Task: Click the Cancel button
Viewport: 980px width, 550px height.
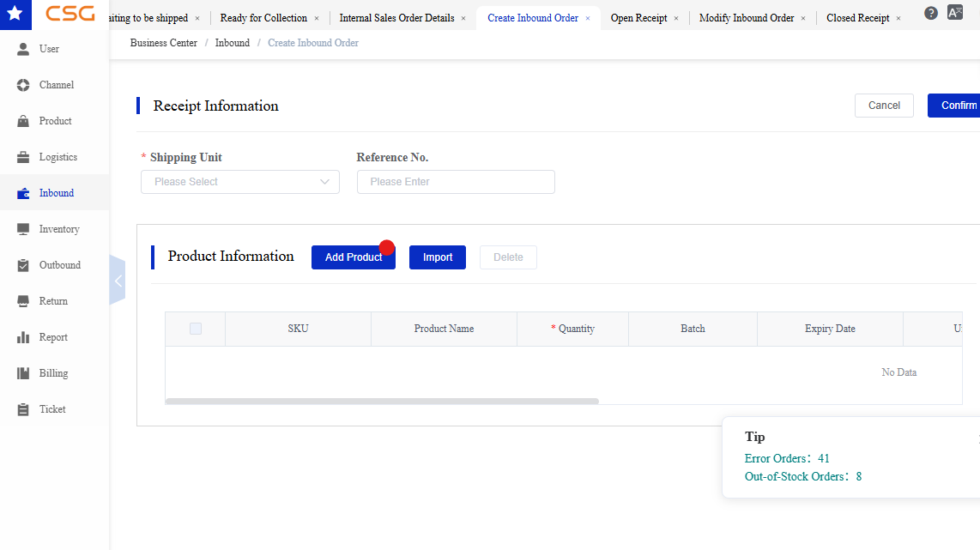Action: (884, 106)
